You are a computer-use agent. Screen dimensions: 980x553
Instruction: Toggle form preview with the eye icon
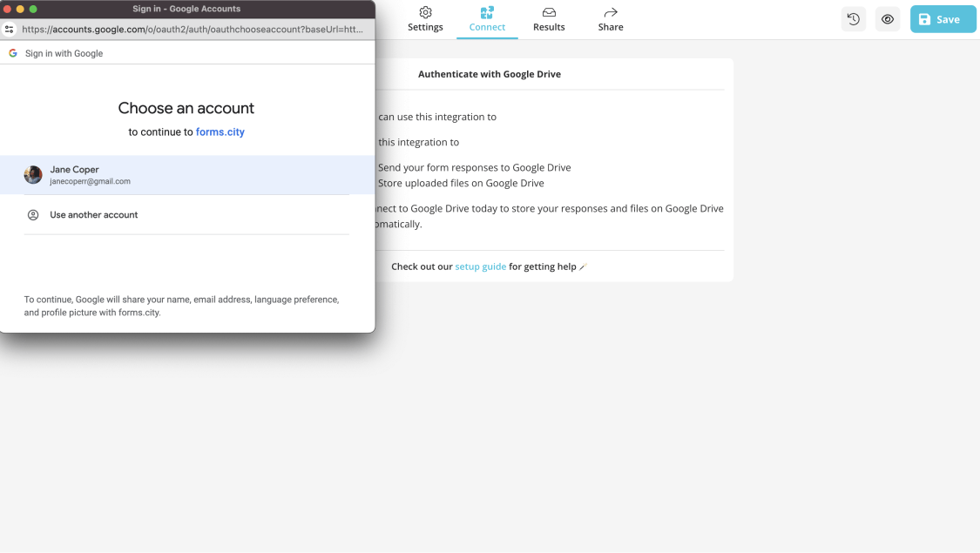[888, 18]
